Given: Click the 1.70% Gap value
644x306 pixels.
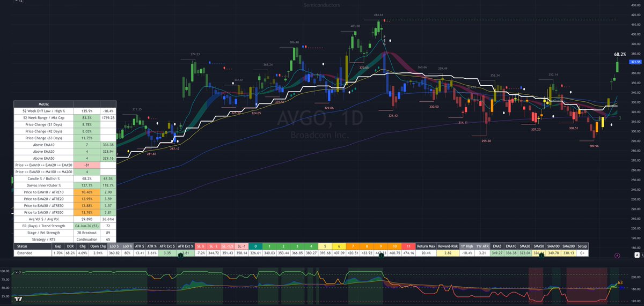Looking at the screenshot, I should coord(58,252).
